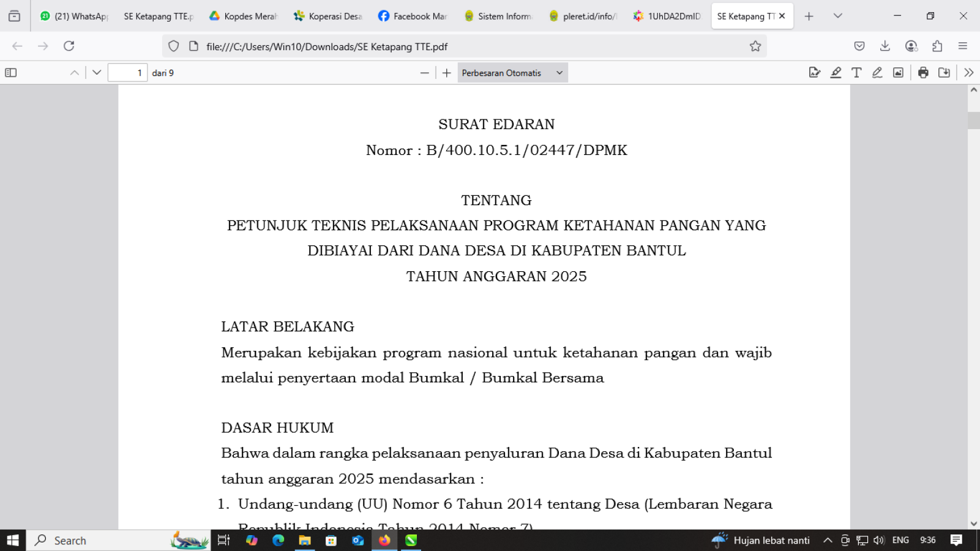This screenshot has width=980, height=551.
Task: Click the address bar with PDF path
Action: (465, 47)
